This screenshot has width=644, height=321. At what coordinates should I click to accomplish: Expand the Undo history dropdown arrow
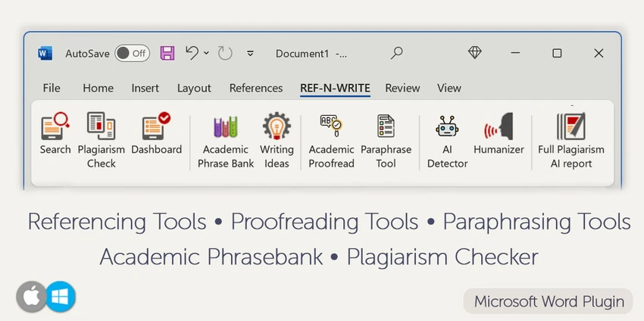click(206, 53)
